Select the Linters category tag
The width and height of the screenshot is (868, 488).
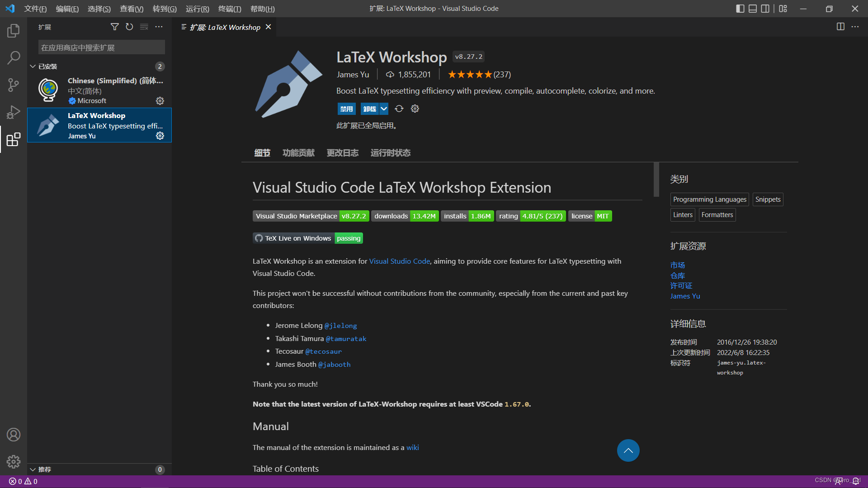tap(683, 215)
